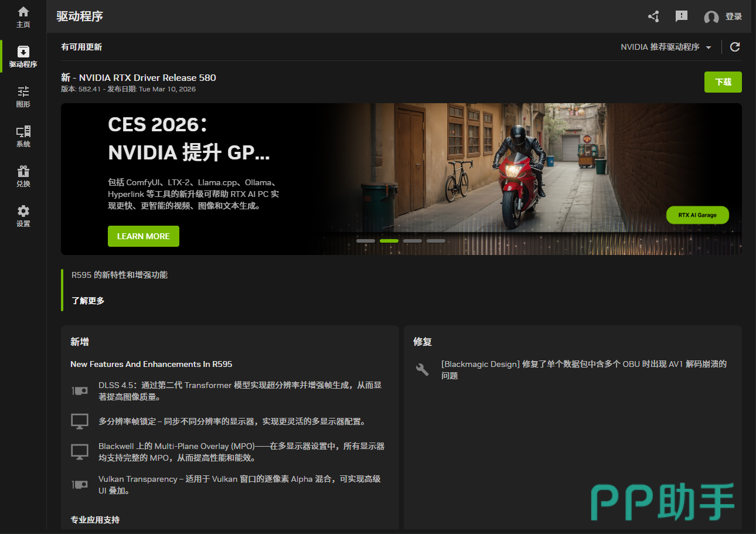
Task: Open the Redeem (兑换) gift icon
Action: point(23,176)
